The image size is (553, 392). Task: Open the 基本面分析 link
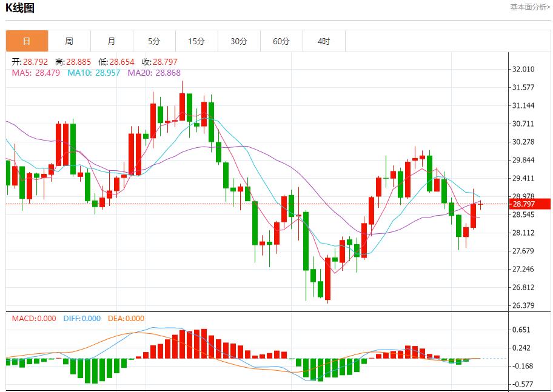click(530, 7)
